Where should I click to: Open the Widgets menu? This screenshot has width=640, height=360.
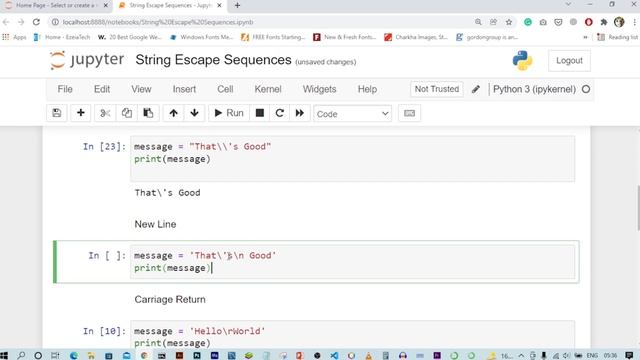[320, 89]
